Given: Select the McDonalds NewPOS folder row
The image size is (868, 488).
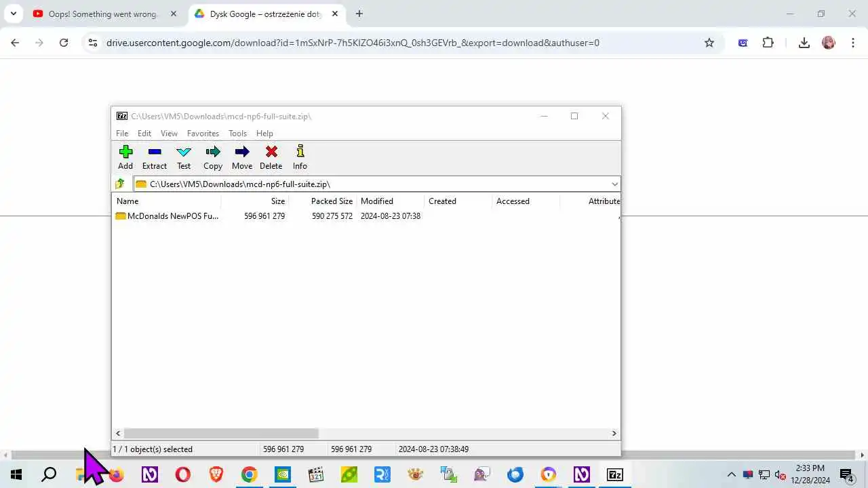Looking at the screenshot, I should (366, 216).
